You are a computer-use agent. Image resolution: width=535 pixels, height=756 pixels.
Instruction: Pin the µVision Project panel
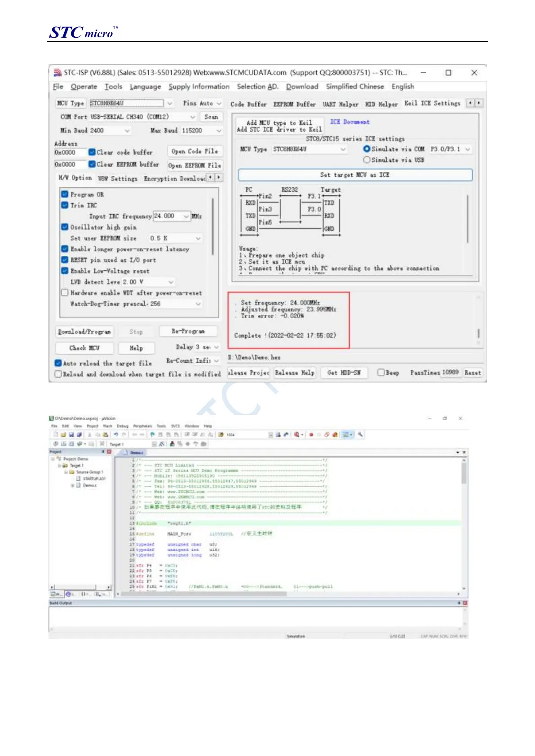[103, 452]
